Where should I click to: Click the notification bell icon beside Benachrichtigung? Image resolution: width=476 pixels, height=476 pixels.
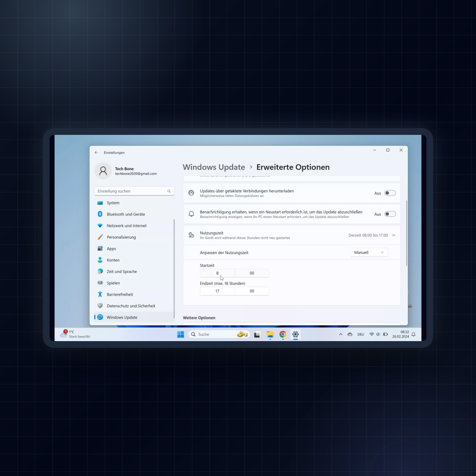point(191,214)
